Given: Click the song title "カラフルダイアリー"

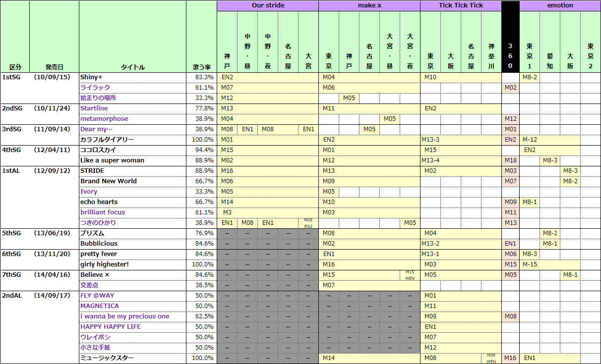Looking at the screenshot, I should [107, 140].
